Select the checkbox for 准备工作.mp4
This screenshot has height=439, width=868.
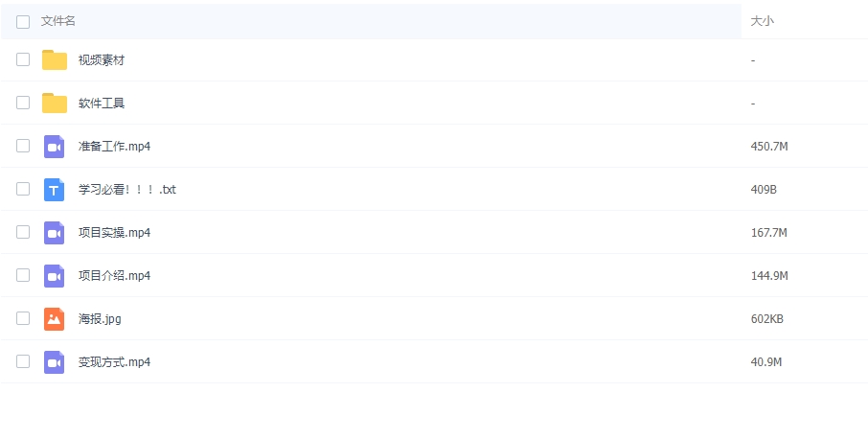(x=23, y=146)
